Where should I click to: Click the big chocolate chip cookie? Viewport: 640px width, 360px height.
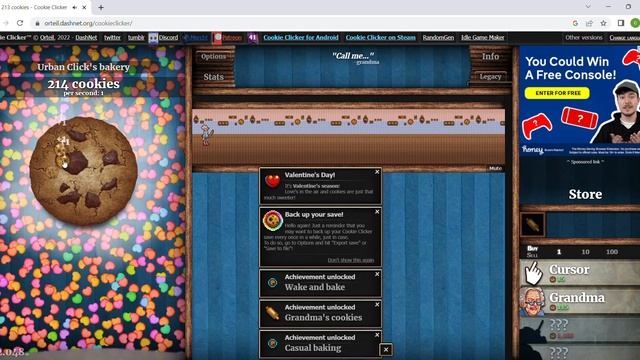click(83, 171)
